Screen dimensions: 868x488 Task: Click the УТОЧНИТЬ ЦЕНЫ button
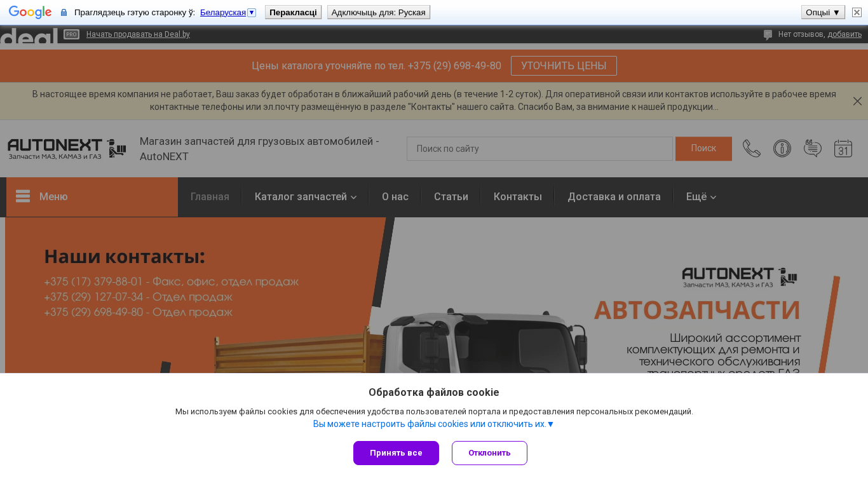[564, 65]
